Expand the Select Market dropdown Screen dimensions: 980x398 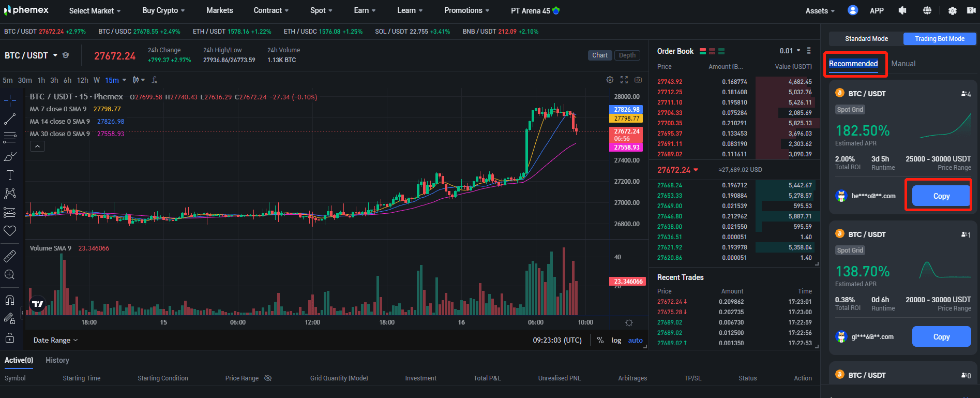[95, 10]
